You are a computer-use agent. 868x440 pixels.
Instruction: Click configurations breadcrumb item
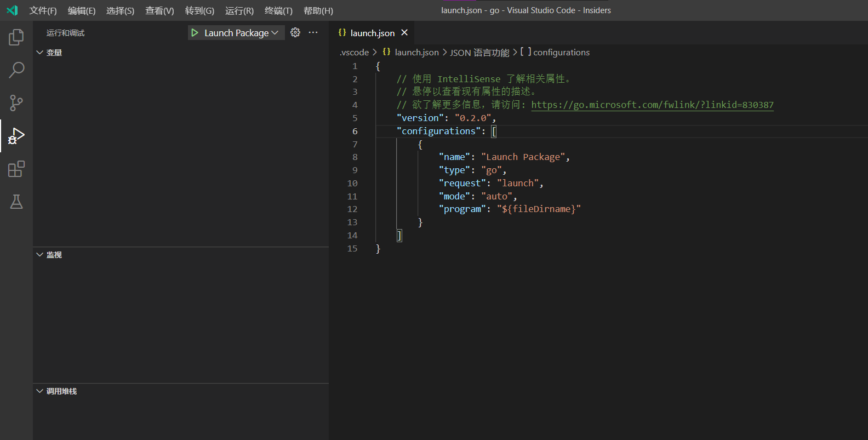tap(561, 53)
